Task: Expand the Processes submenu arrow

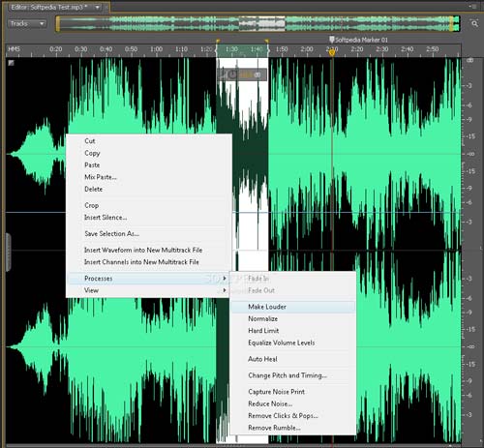Action: coord(225,278)
